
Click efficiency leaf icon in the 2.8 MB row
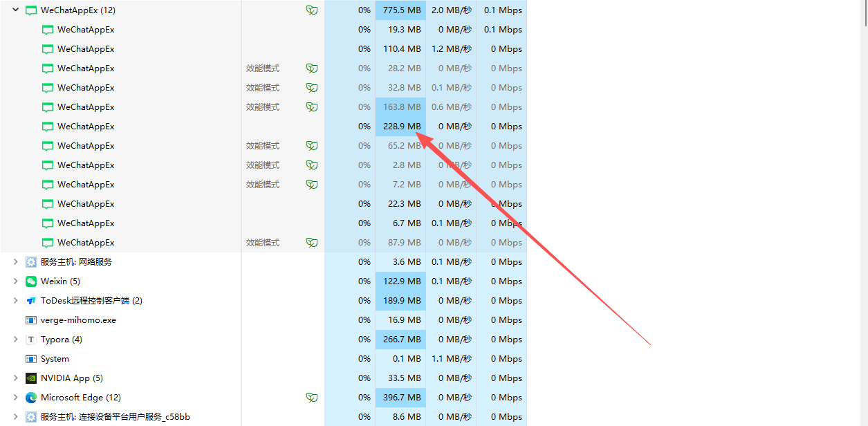pyautogui.click(x=312, y=165)
